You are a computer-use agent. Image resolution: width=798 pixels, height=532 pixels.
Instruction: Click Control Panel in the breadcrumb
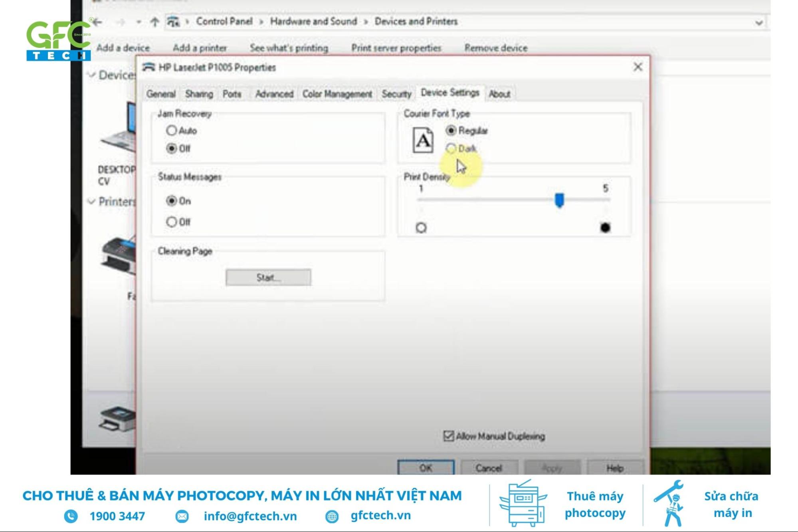(224, 21)
